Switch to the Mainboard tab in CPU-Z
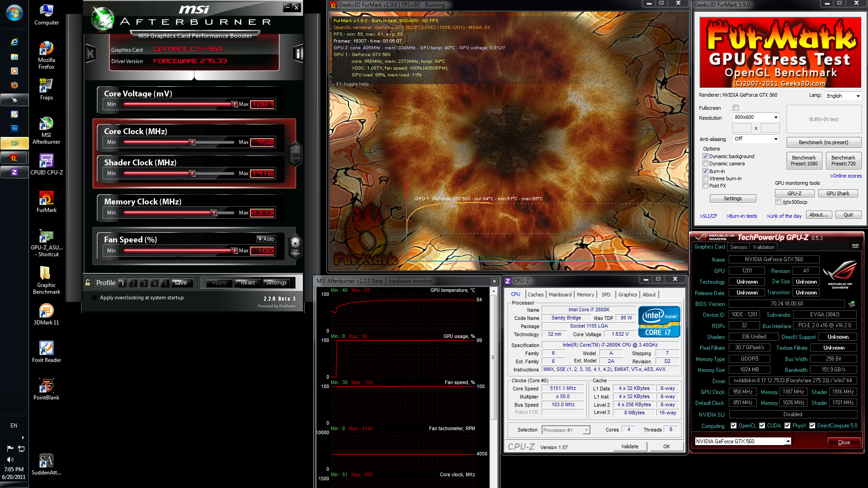 click(x=560, y=295)
